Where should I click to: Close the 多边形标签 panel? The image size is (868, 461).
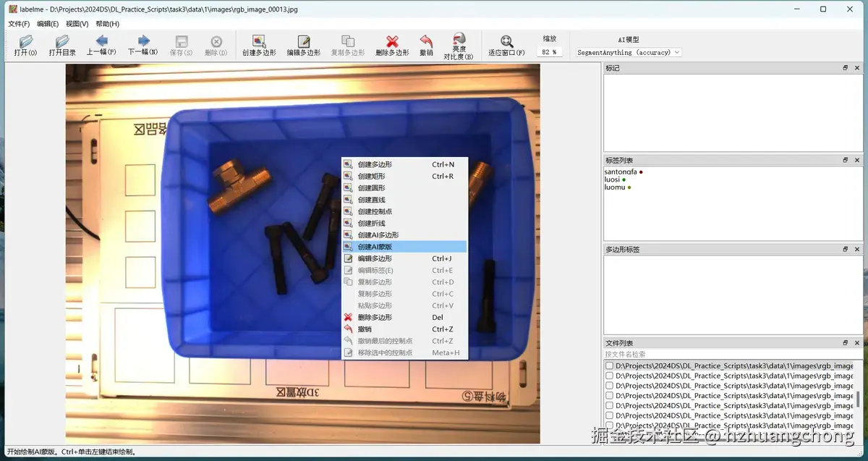[x=857, y=249]
